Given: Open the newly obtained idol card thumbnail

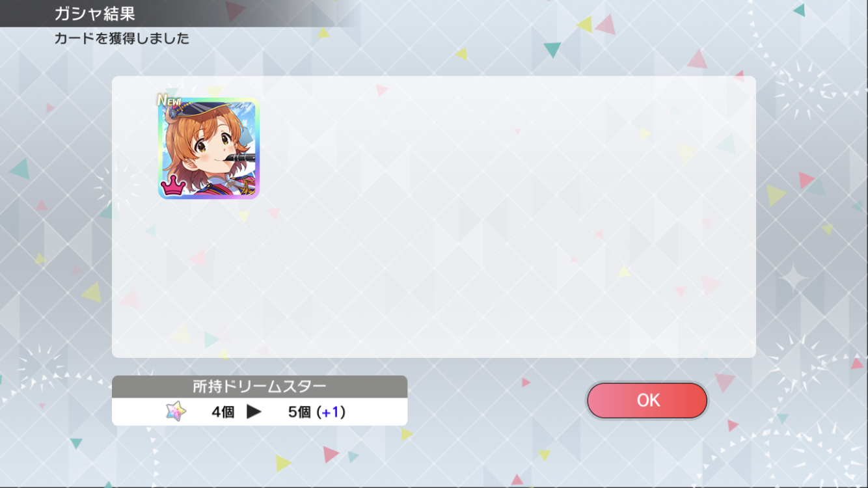Looking at the screenshot, I should coord(208,148).
